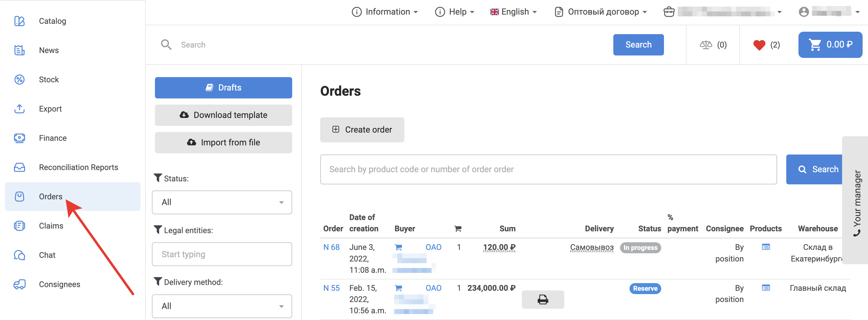Go to Reconciliation Reports in the sidebar
This screenshot has width=868, height=320.
tap(78, 167)
